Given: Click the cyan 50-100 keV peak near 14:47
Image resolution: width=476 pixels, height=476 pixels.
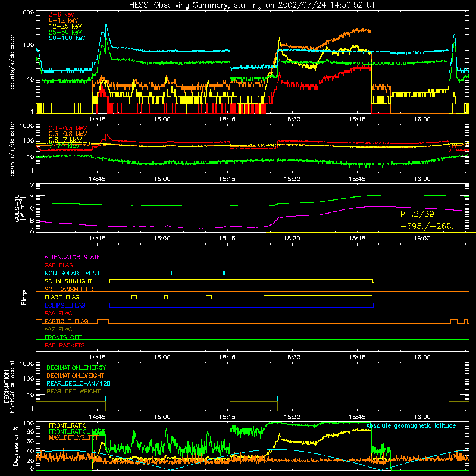Looking at the screenshot, I should (x=106, y=27).
